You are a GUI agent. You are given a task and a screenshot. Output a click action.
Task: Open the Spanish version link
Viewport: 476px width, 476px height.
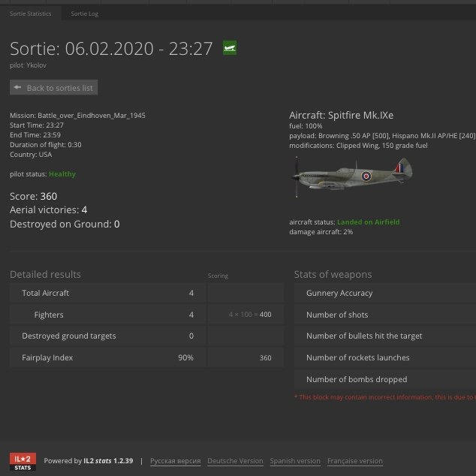(295, 461)
